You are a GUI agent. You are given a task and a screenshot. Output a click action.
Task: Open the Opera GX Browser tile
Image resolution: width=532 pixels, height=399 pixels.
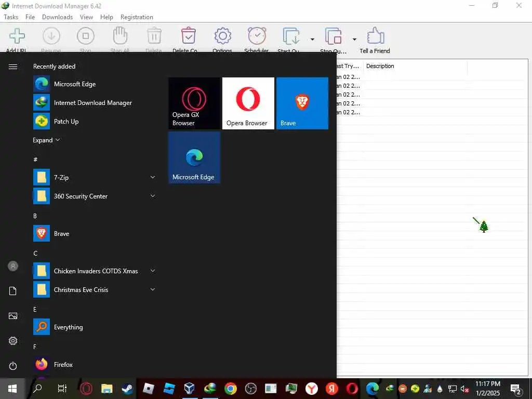[x=194, y=103]
